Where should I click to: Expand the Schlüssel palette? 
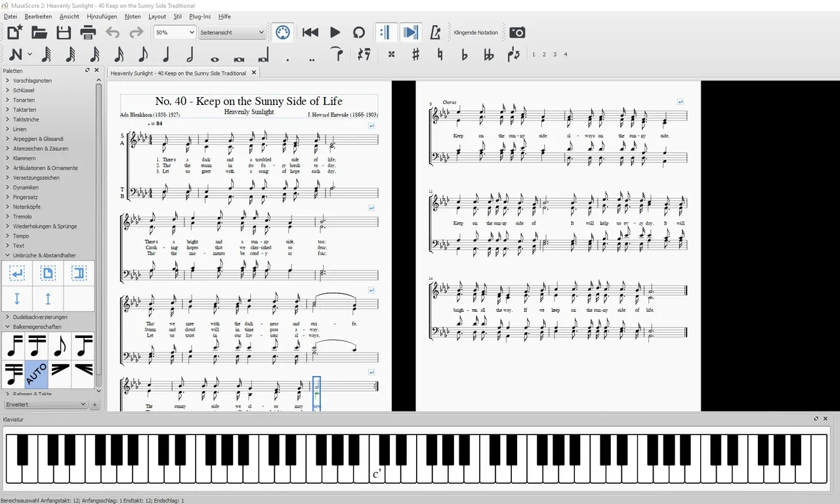click(x=24, y=91)
